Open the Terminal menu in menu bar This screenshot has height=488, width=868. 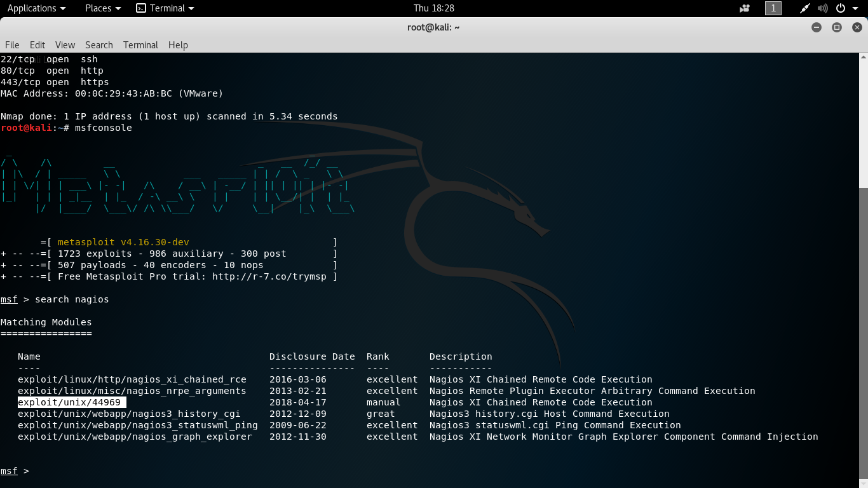pos(140,45)
